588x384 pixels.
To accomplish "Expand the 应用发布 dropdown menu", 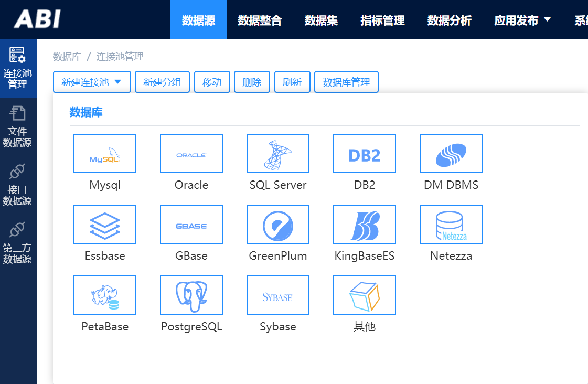I will 522,20.
